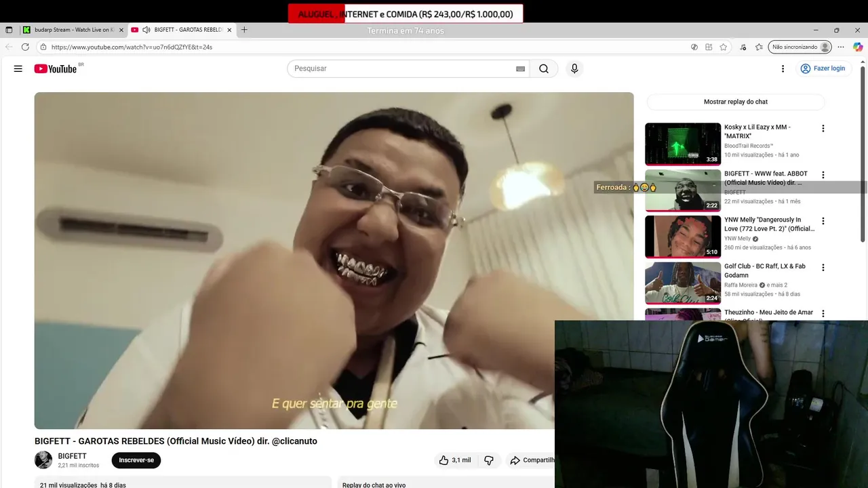The height and width of the screenshot is (488, 868).
Task: Open options menu for Golf Club BC Raff video
Action: [x=823, y=268]
